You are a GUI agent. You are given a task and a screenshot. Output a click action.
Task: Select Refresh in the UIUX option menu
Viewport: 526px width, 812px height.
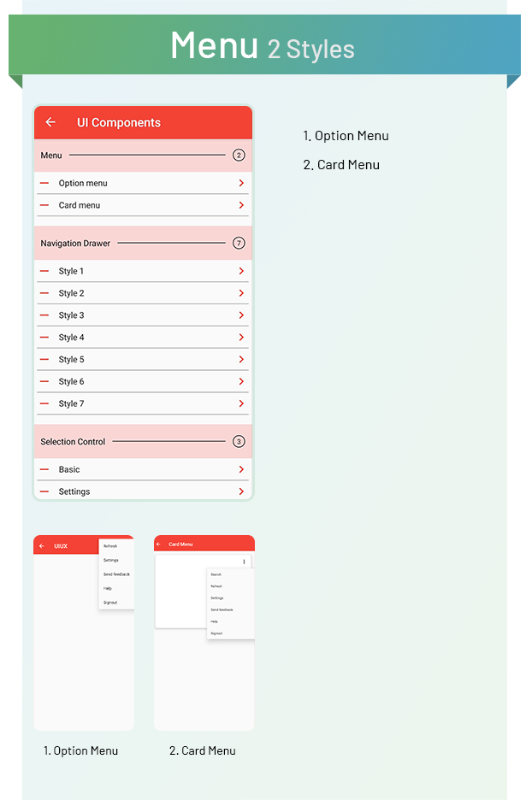tap(110, 545)
